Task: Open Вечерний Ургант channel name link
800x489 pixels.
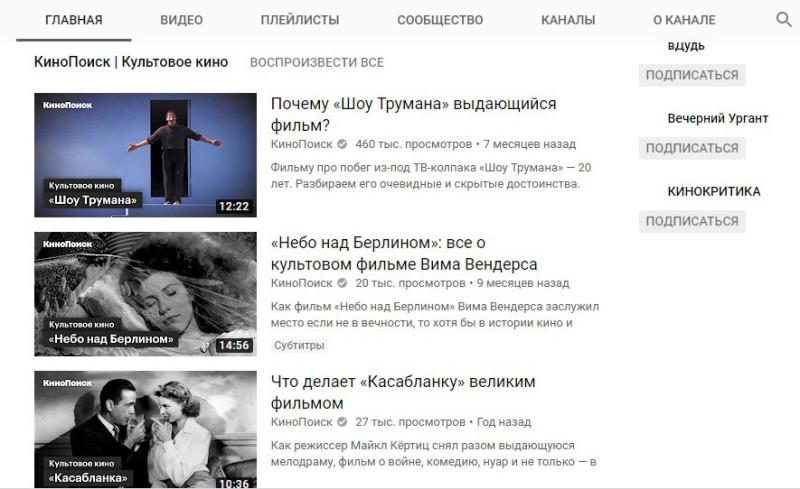Action: (717, 118)
